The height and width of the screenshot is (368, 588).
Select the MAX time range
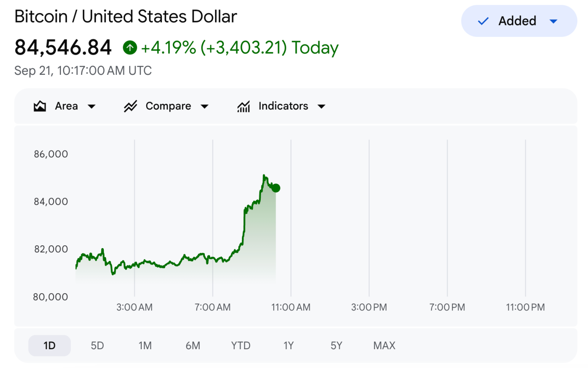tap(385, 346)
